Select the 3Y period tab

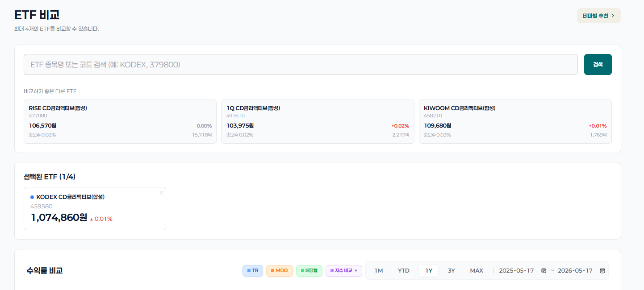coord(452,271)
